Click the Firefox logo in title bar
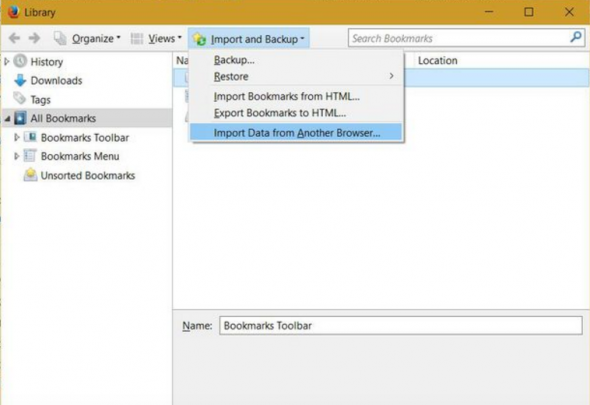590x405 pixels. 14,12
